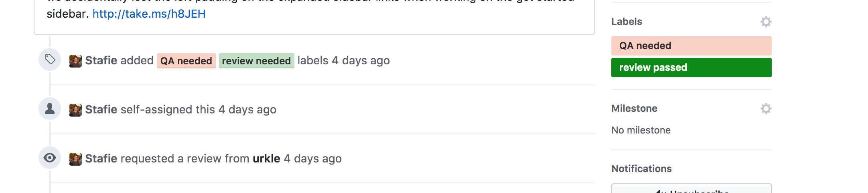Click the 'No milestone' text
The width and height of the screenshot is (868, 193).
[x=641, y=130]
